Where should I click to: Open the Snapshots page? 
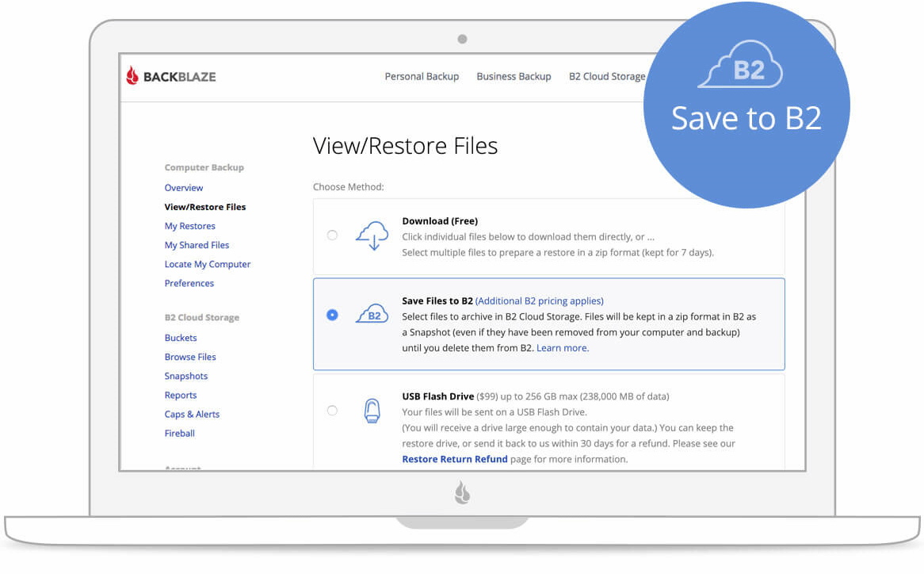click(186, 376)
